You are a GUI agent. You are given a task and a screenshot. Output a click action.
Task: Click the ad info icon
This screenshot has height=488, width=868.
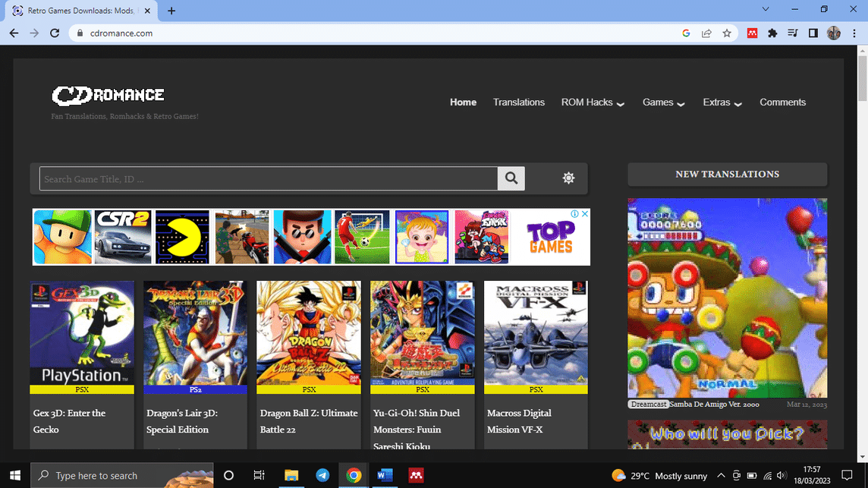click(574, 214)
